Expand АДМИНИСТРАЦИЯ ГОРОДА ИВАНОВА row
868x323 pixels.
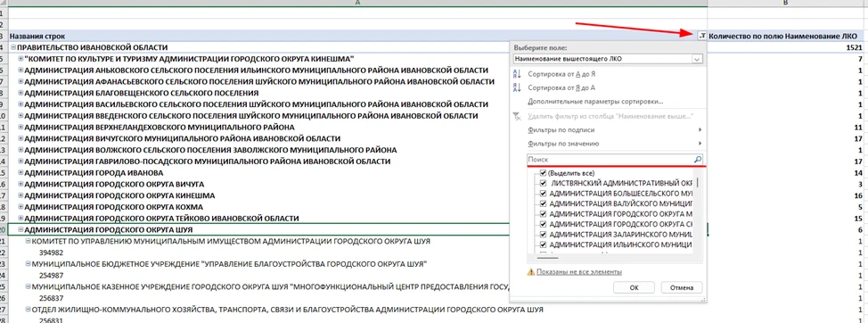(21, 173)
